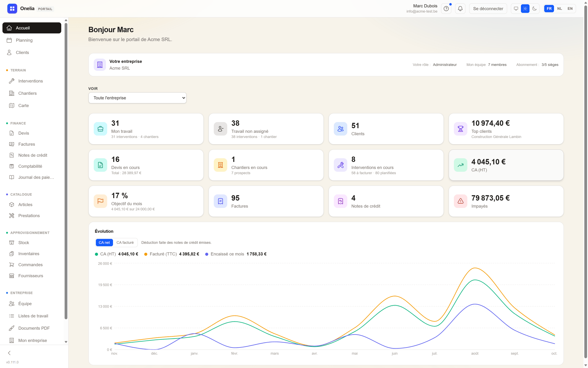Click the Devis en cours document icon
This screenshot has height=368, width=588.
tap(100, 165)
